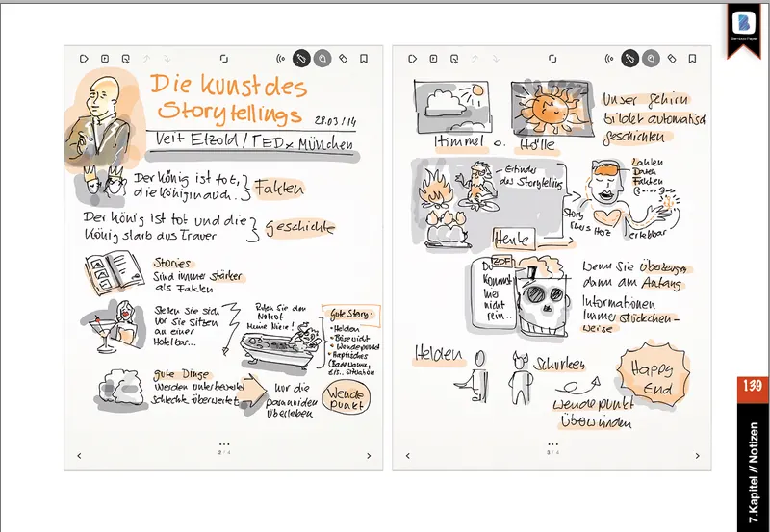
Task: Go to next page arrow on right notebook
Action: pos(697,456)
